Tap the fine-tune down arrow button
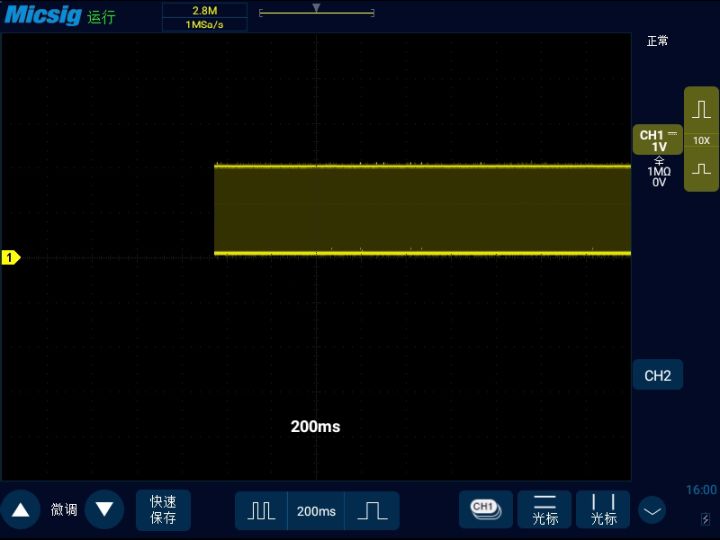 104,510
